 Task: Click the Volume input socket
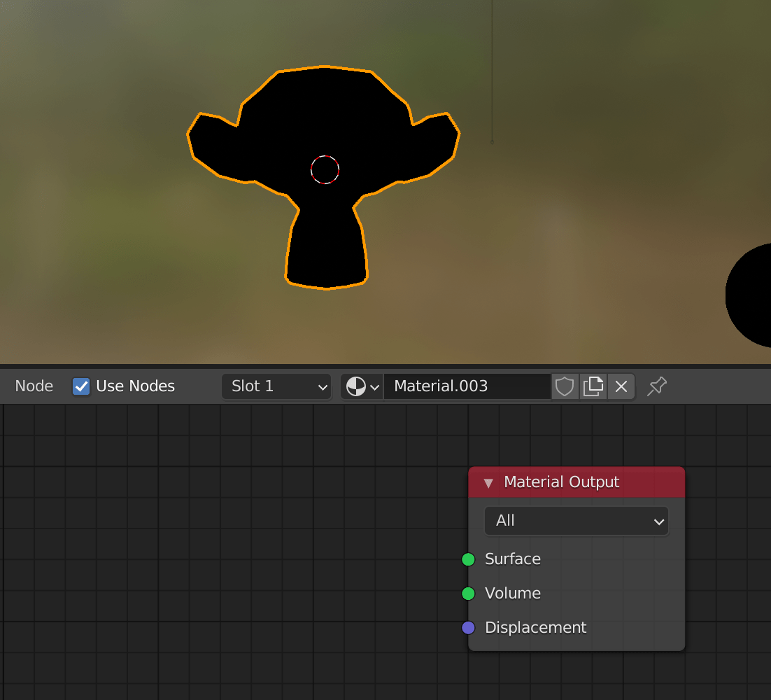coord(468,594)
